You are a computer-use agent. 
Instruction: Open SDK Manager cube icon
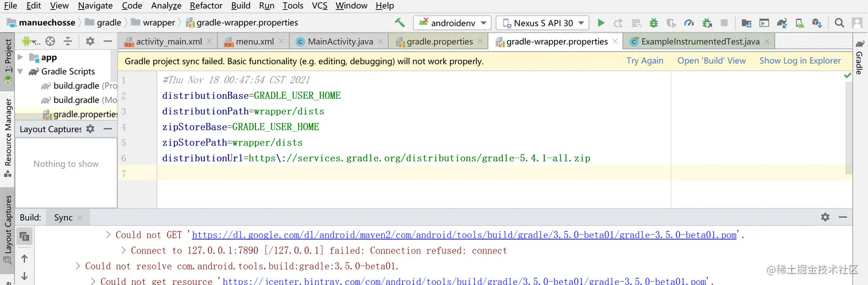coord(816,23)
